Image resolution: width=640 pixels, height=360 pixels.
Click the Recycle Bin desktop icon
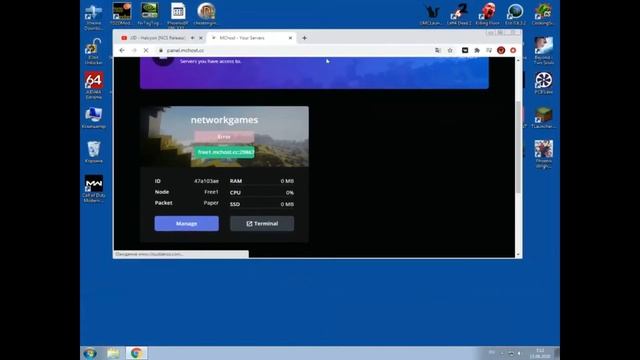(x=94, y=152)
